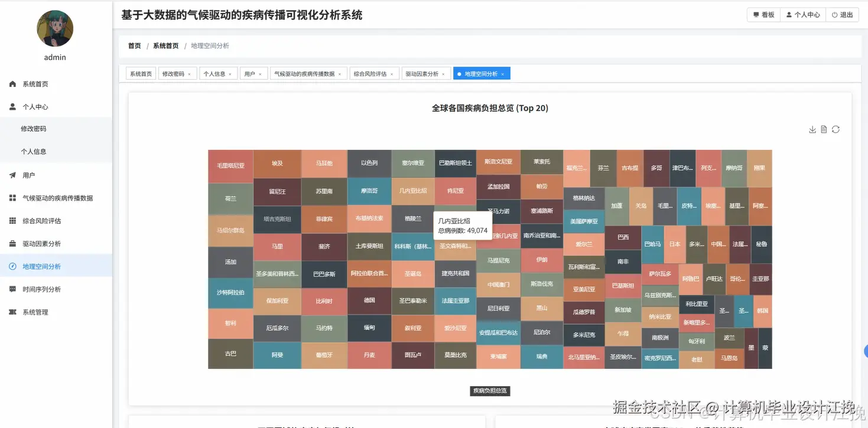
Task: Collapse the 个人中心 sidebar menu
Action: (x=56, y=107)
